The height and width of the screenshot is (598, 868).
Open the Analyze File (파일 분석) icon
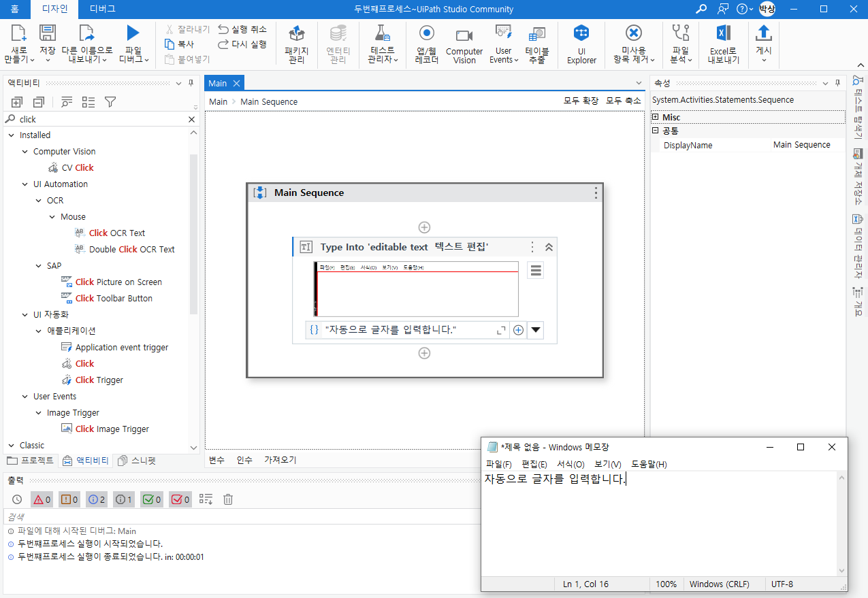680,33
